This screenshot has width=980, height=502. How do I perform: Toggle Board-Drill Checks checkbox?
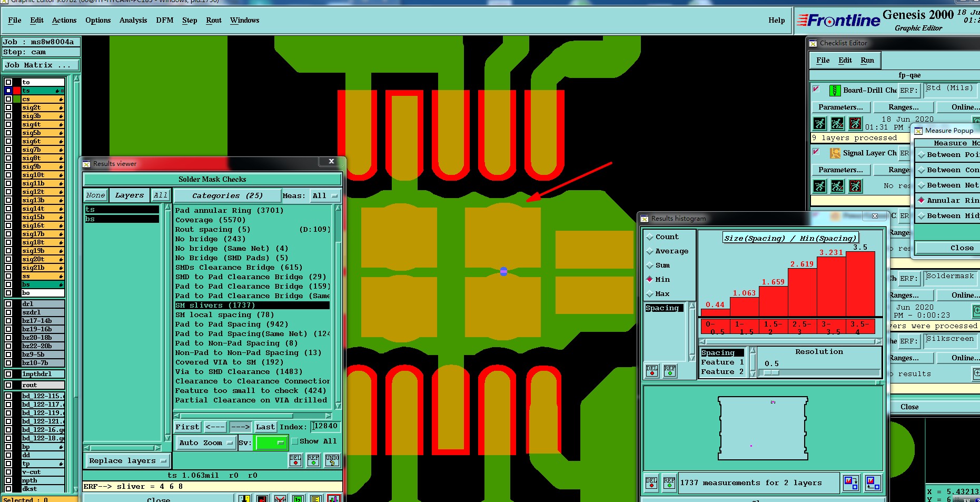pyautogui.click(x=816, y=89)
